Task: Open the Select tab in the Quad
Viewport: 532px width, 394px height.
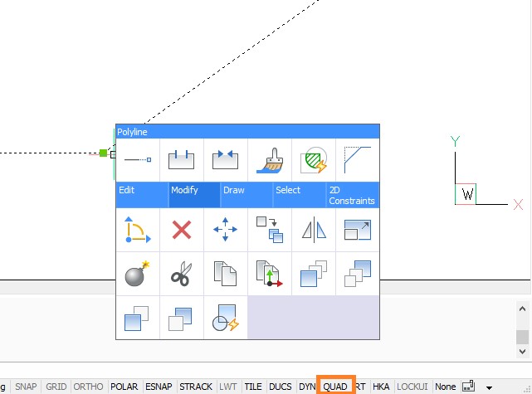Action: point(300,195)
